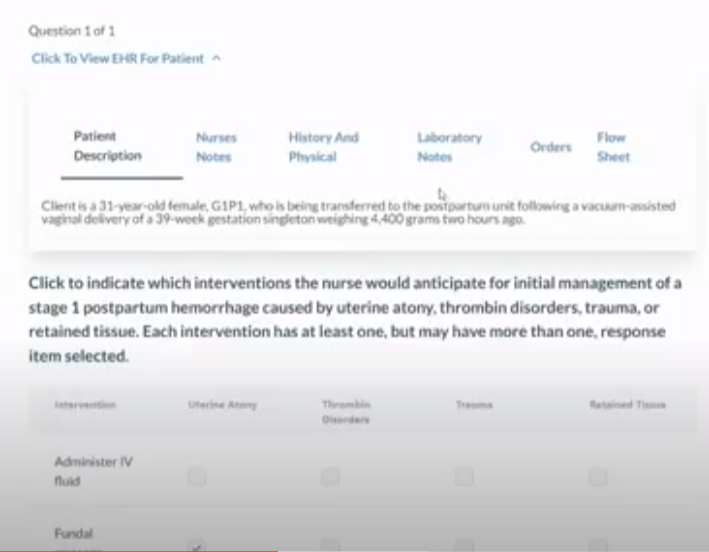Click the Uterine Atony column header

(222, 405)
